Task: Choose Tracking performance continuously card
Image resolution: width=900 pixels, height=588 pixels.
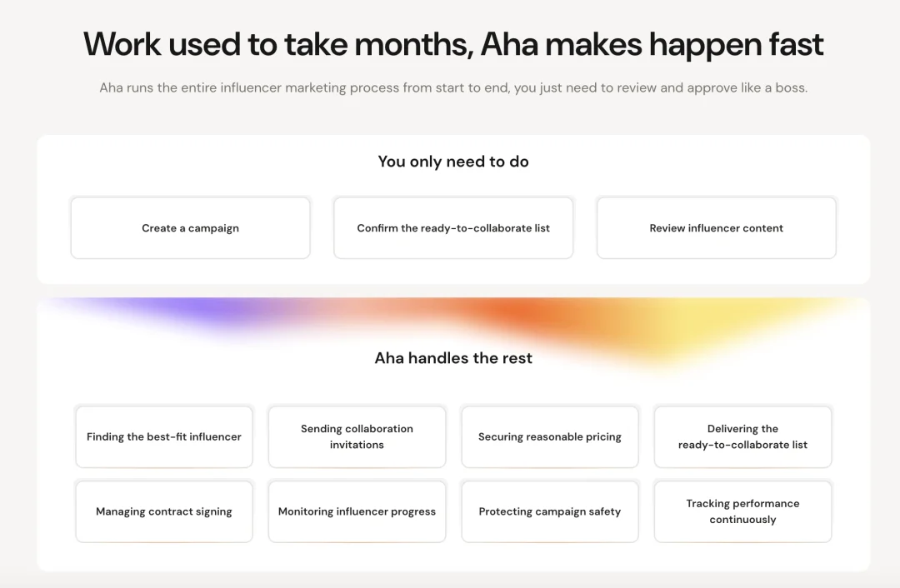Action: point(742,511)
